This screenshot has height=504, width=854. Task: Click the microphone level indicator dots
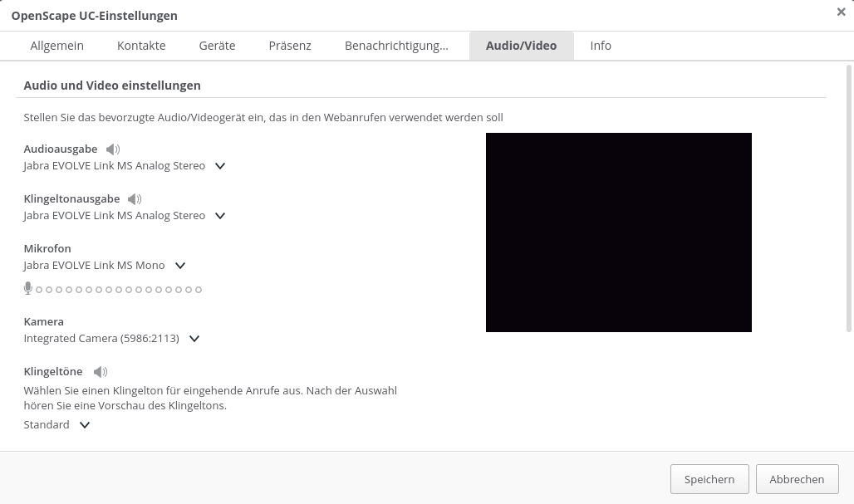click(x=119, y=290)
